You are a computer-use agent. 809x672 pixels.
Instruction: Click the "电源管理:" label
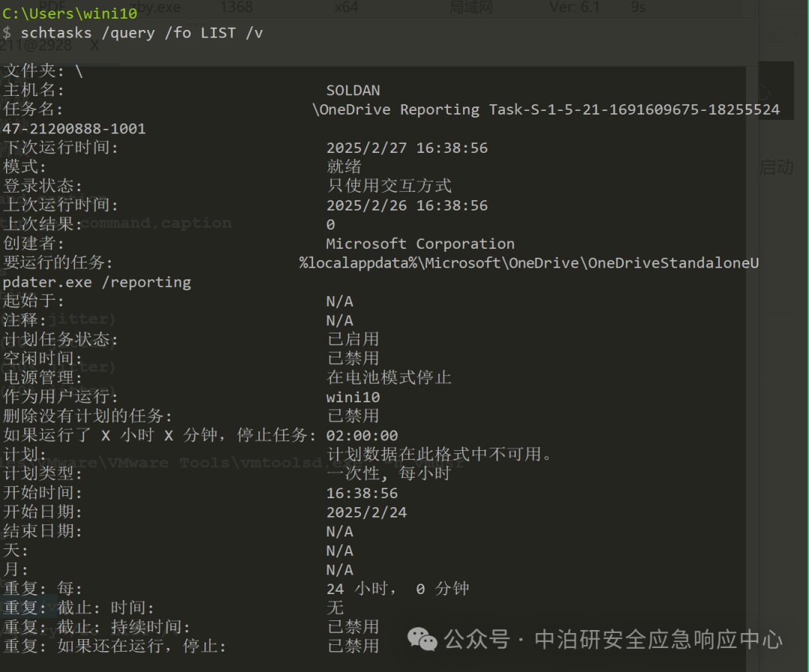(43, 378)
